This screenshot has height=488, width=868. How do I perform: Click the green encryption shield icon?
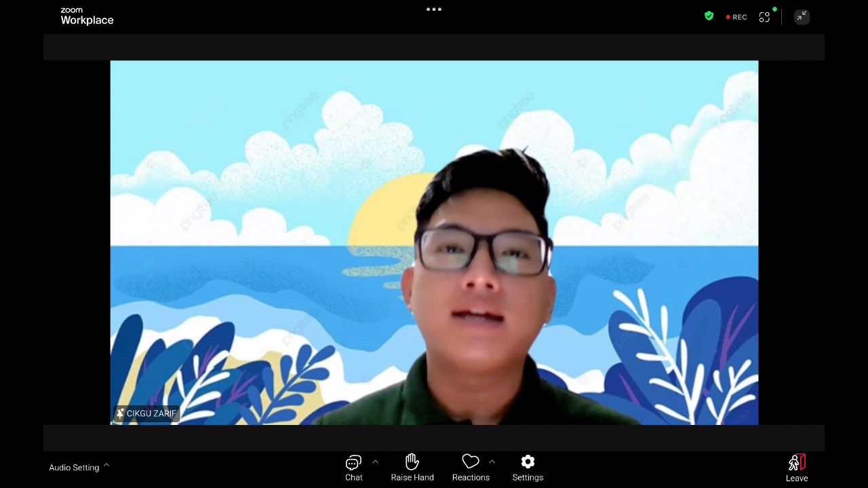pos(709,16)
